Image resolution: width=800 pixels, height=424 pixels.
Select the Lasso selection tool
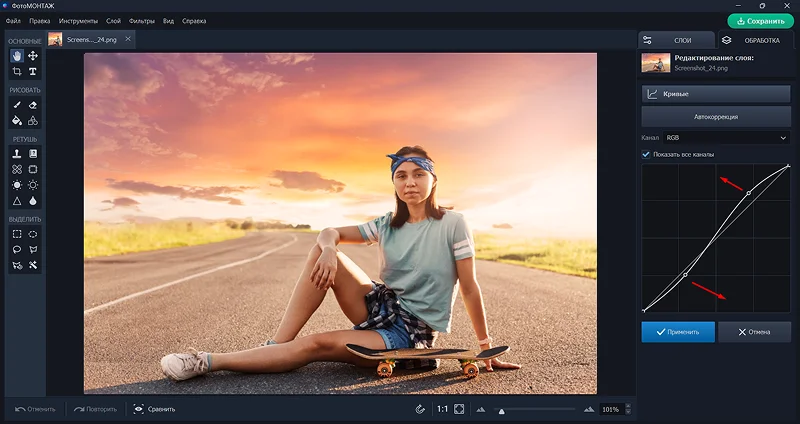pos(17,250)
